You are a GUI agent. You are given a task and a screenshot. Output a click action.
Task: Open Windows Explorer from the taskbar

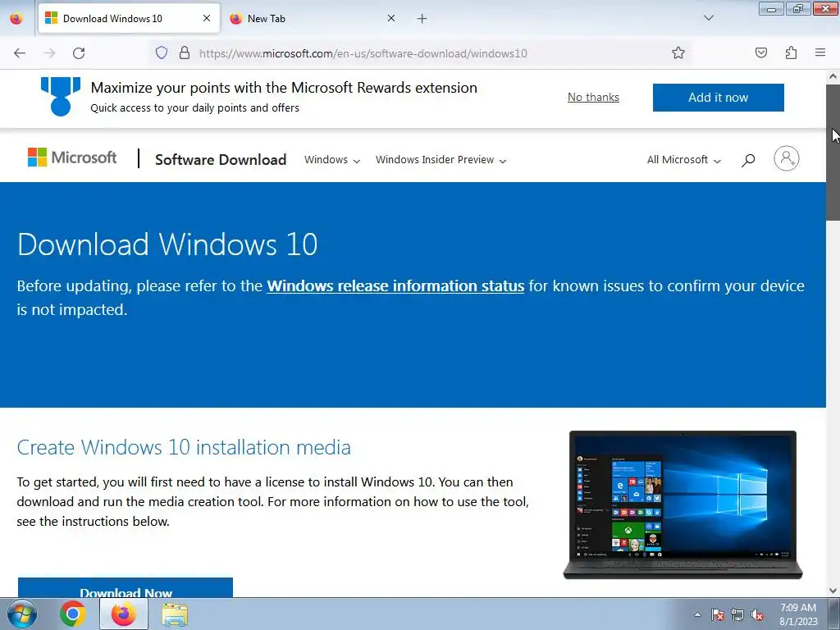coord(175,615)
